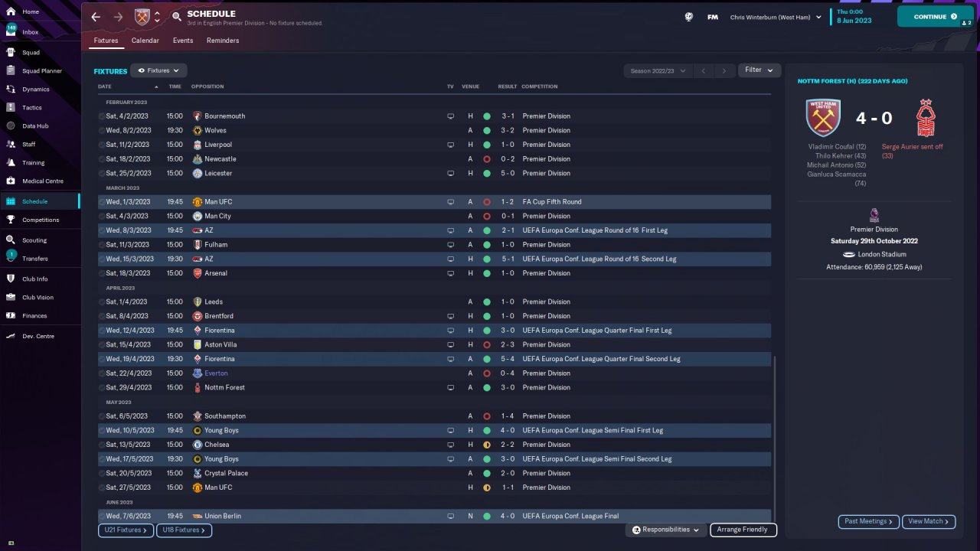Screen dimensions: 980x551
Task: Navigate forward with the right arrow
Action: click(118, 17)
